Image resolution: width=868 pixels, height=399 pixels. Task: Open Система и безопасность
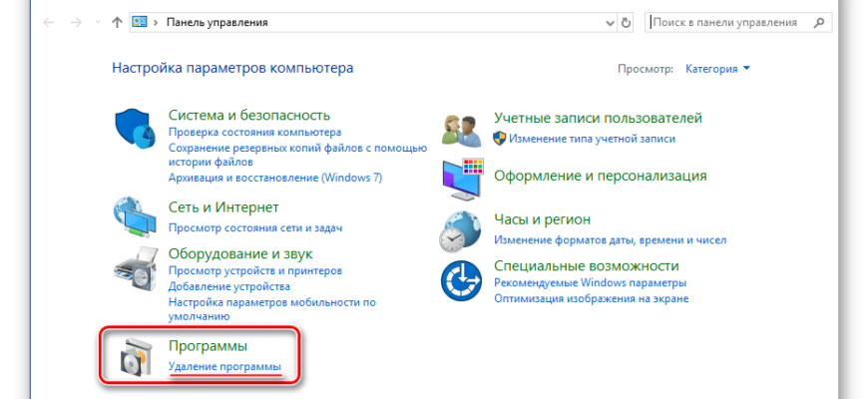[249, 115]
